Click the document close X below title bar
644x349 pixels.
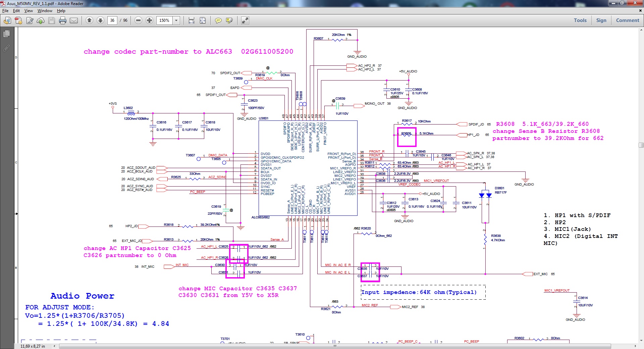click(640, 11)
